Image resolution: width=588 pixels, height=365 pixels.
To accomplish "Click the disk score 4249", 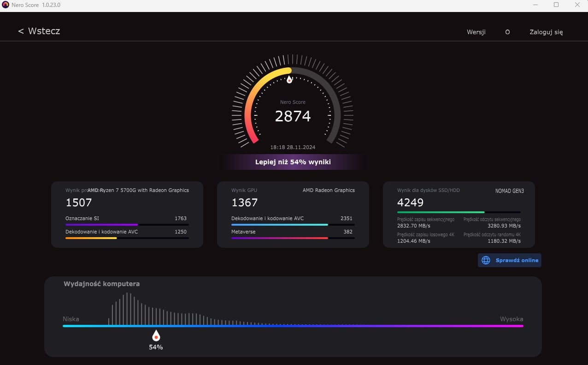I will [411, 203].
